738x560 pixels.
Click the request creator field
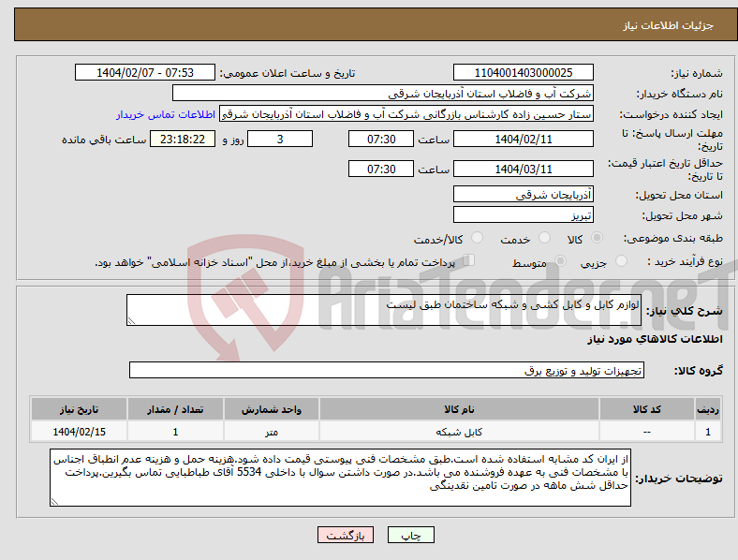pyautogui.click(x=406, y=114)
